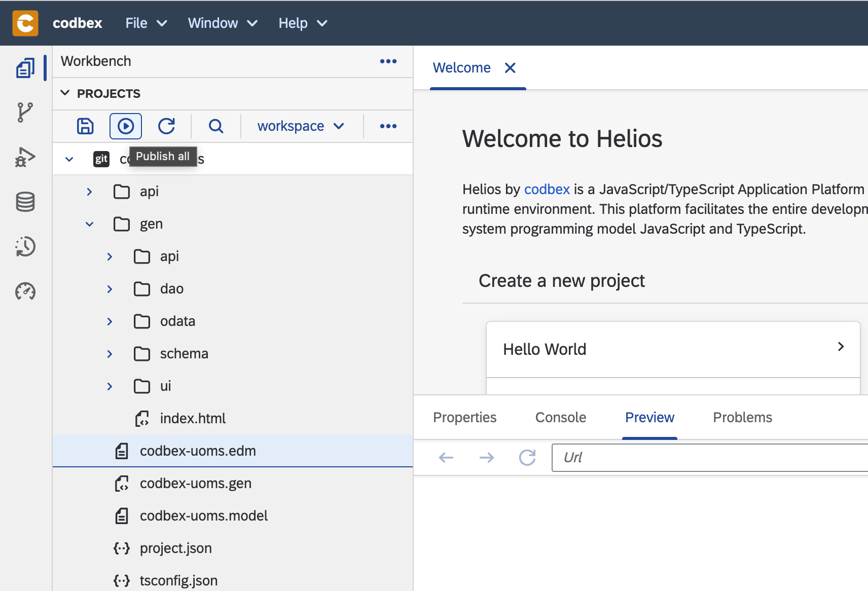Click the Save all icon in the projects toolbar
The width and height of the screenshot is (868, 591).
click(x=85, y=126)
